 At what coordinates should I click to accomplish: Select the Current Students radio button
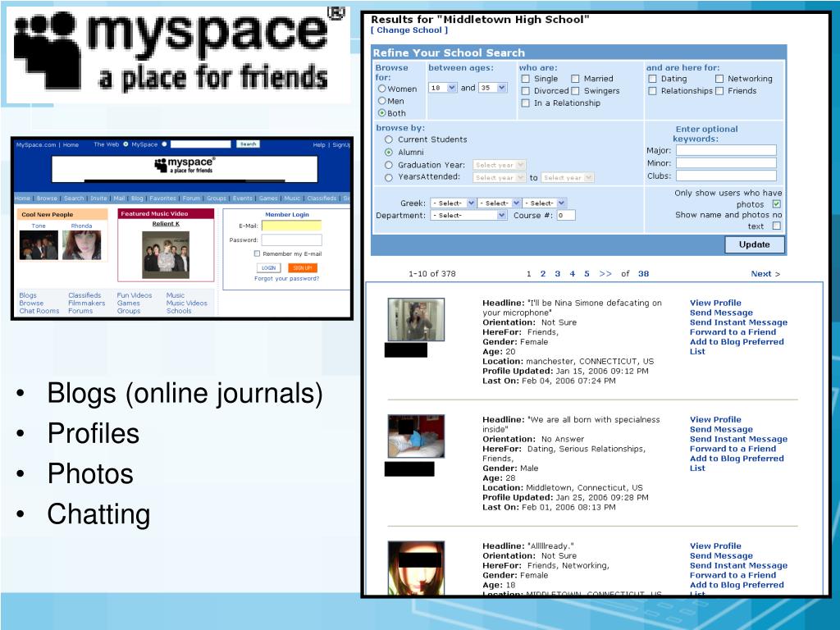click(389, 139)
